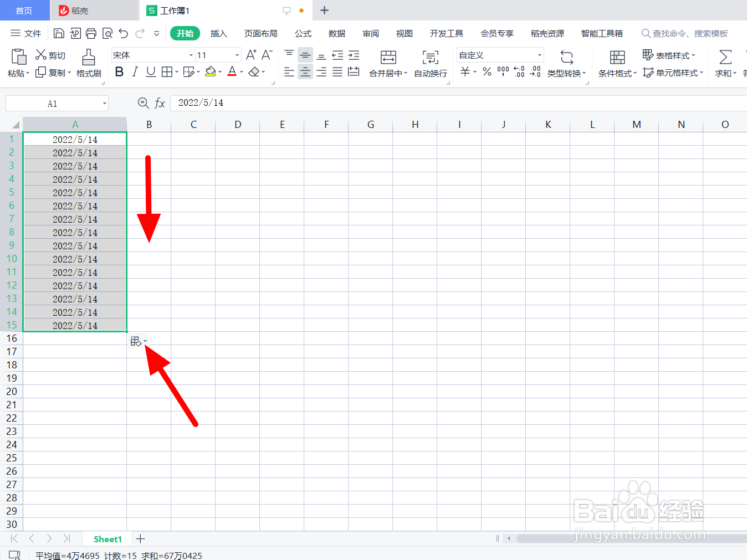Screen dimensions: 747x560
Task: Select the column A header
Action: pyautogui.click(x=75, y=125)
